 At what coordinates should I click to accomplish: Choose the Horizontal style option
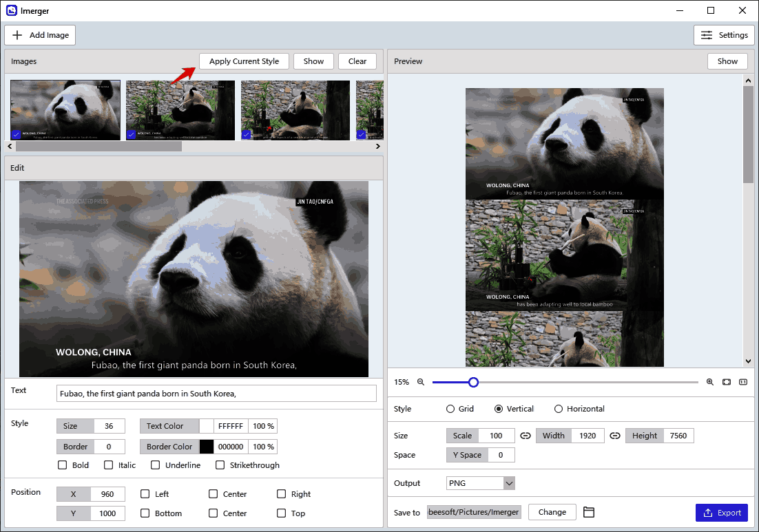pos(559,409)
